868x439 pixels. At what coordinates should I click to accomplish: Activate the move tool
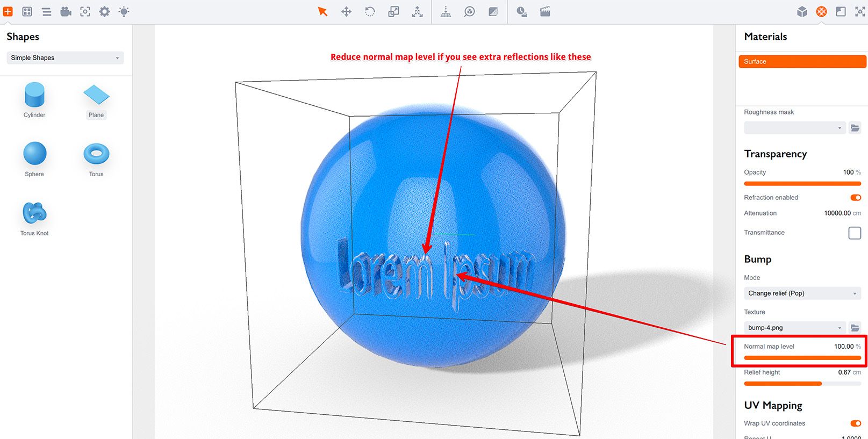[x=346, y=12]
